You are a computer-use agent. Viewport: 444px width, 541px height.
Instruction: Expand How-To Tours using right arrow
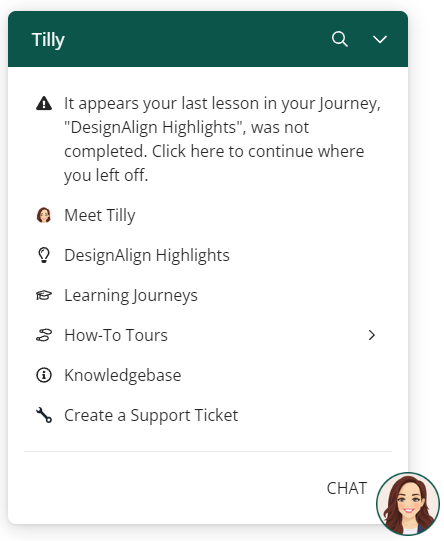[372, 335]
